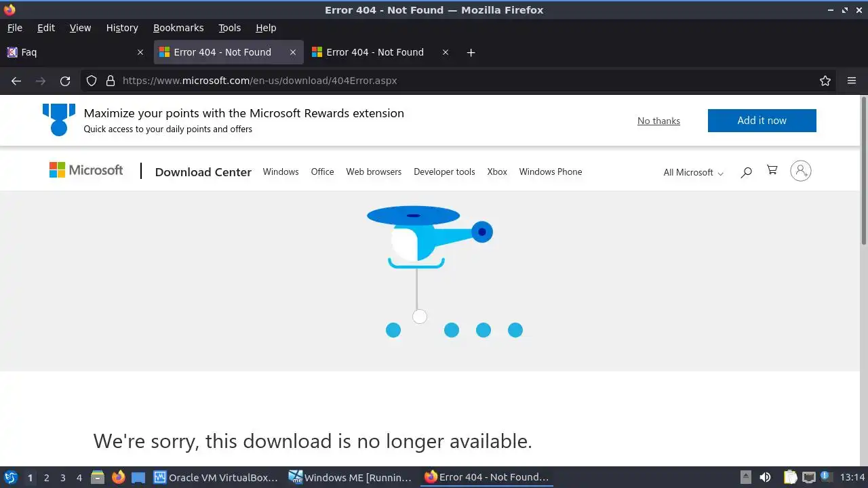Click the 13:14 clock in the taskbar
868x488 pixels.
point(852,477)
